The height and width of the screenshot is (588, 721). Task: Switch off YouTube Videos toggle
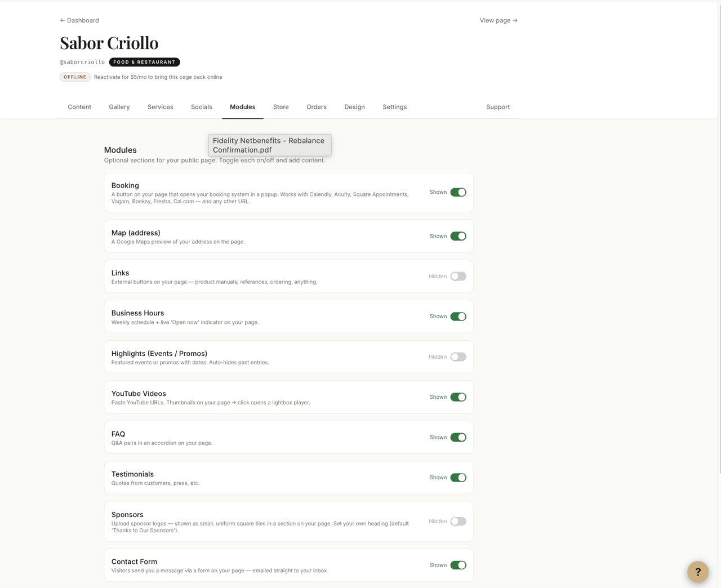(x=458, y=397)
